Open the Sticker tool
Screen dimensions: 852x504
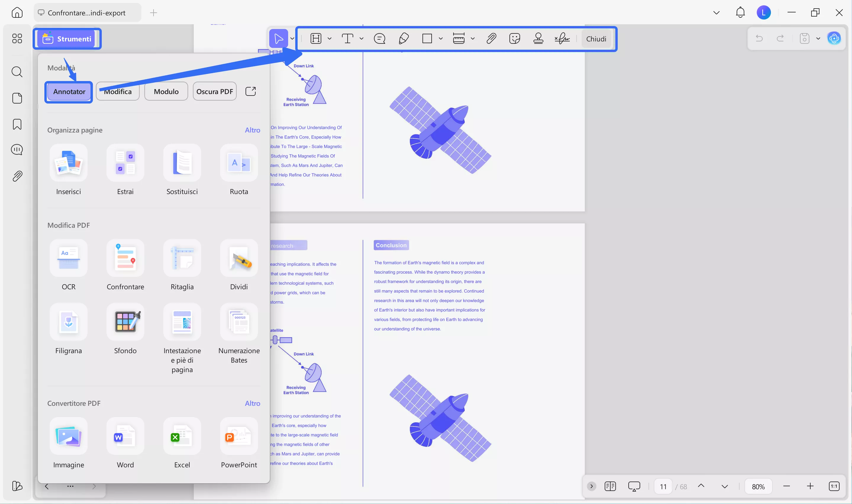point(514,38)
